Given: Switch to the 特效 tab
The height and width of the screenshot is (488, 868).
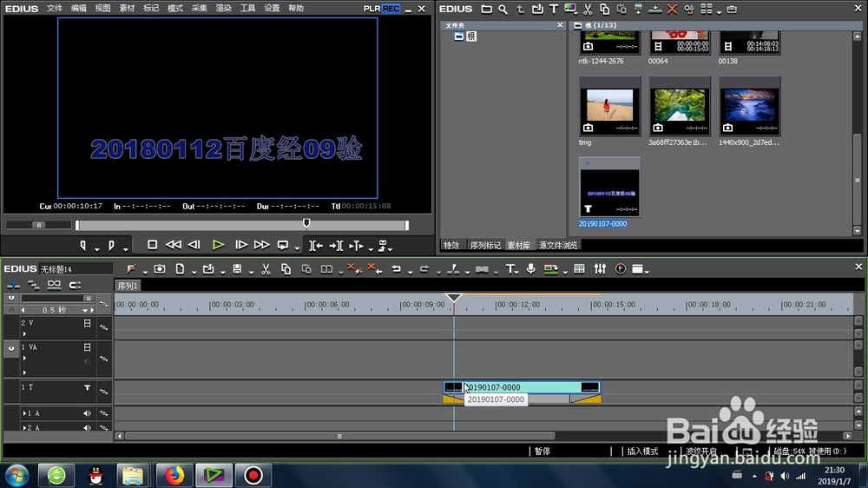Looking at the screenshot, I should 451,245.
